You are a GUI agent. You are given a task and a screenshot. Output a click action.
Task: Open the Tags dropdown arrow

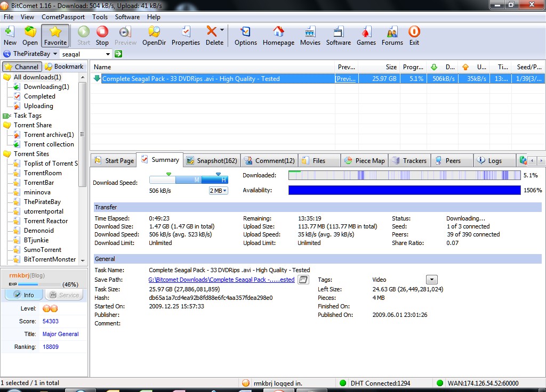pos(432,279)
